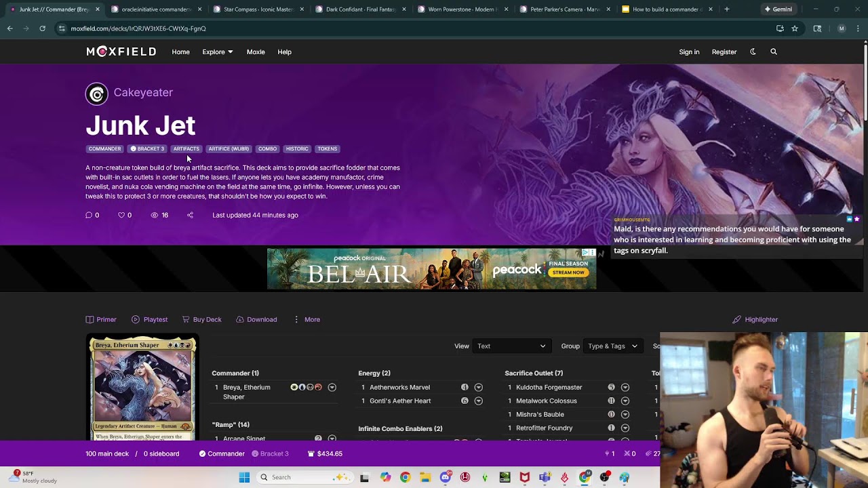Click the Aetherworks Marvel card
The height and width of the screenshot is (488, 868).
pyautogui.click(x=399, y=387)
